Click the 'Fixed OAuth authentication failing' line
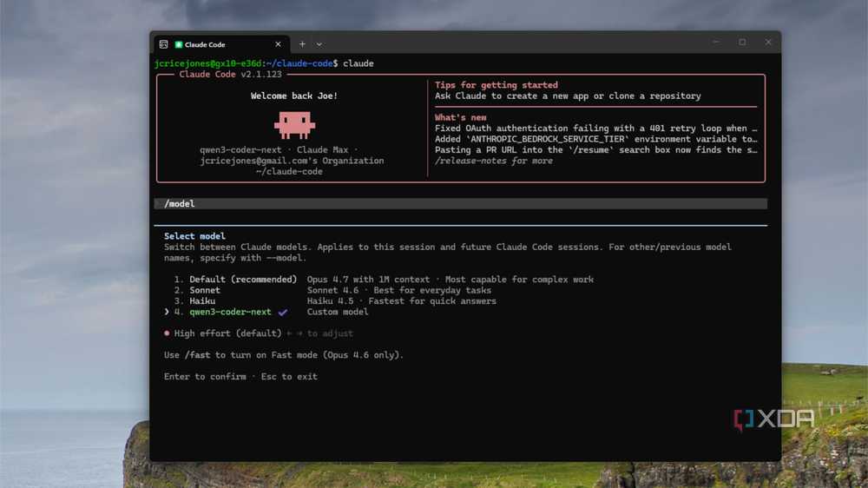Screen dimensions: 868x488 595,128
